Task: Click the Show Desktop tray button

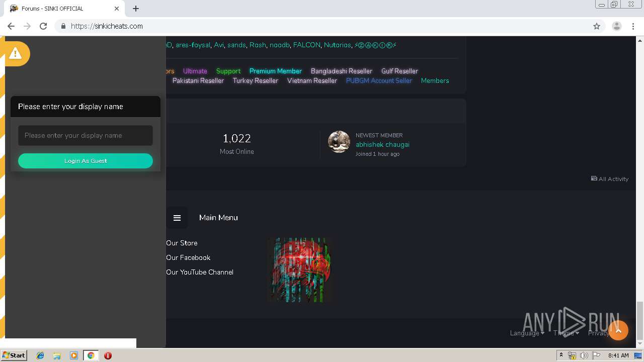Action: 637,355
